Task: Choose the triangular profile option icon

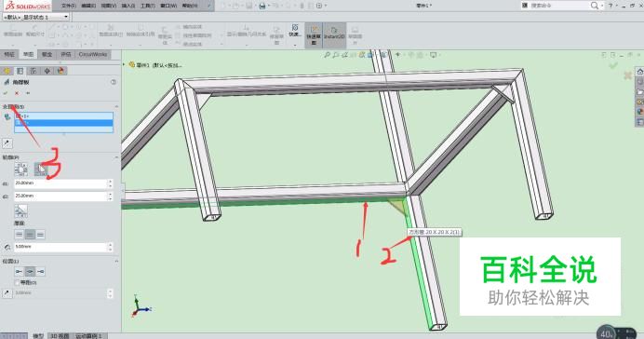Action: pos(41,169)
